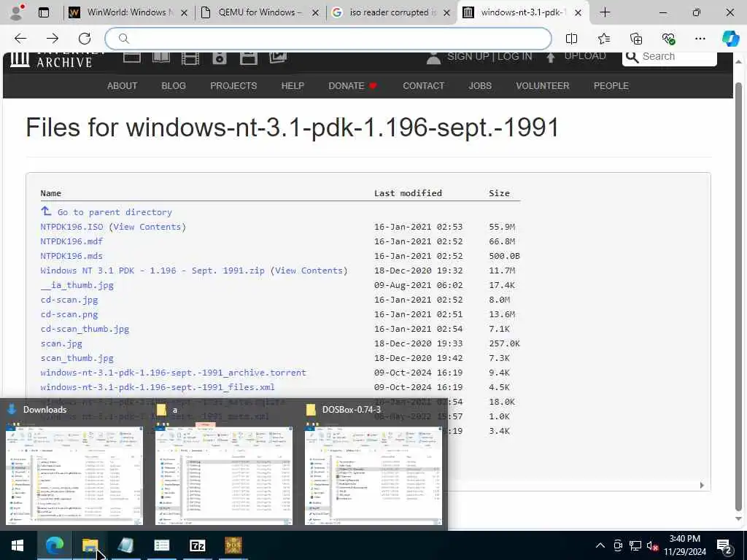Open the DONATE menu item
Screen dimensions: 747x560
(x=352, y=86)
